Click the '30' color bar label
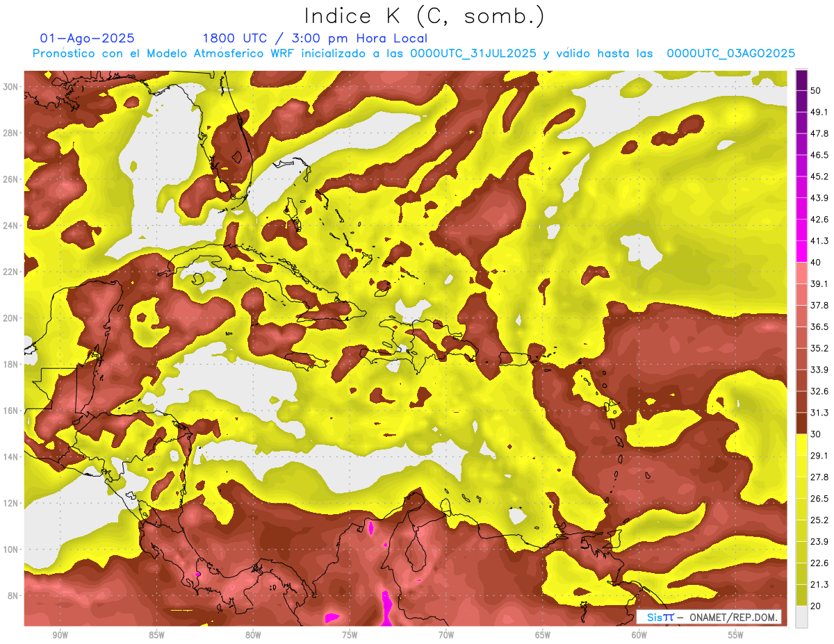Screen dimensions: 834x644 [x=816, y=434]
